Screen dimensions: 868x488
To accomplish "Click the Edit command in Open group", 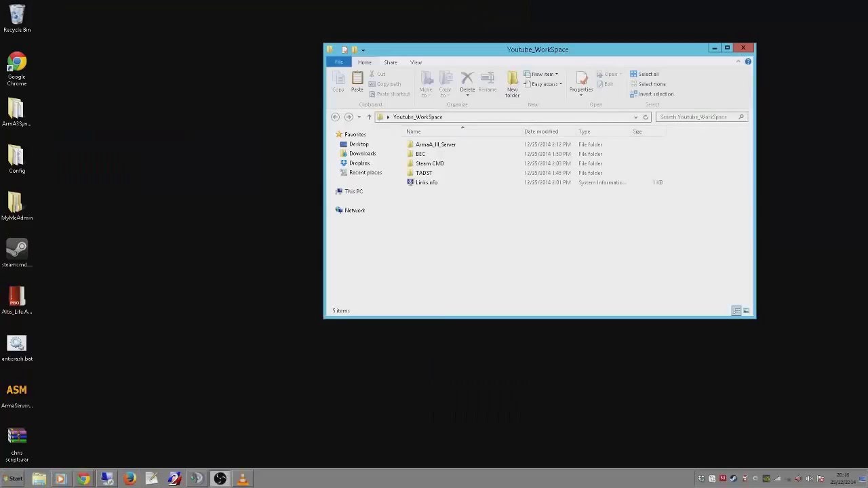I will click(605, 84).
